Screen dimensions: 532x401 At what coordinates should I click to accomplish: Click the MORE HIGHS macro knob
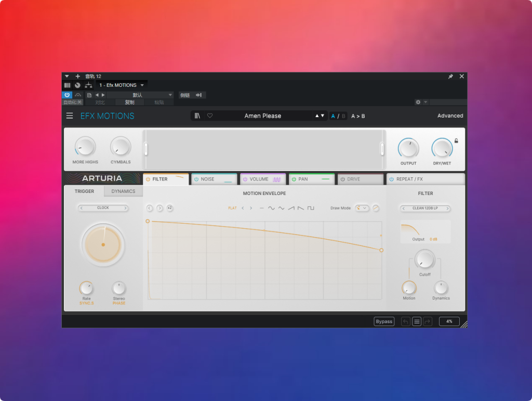85,147
